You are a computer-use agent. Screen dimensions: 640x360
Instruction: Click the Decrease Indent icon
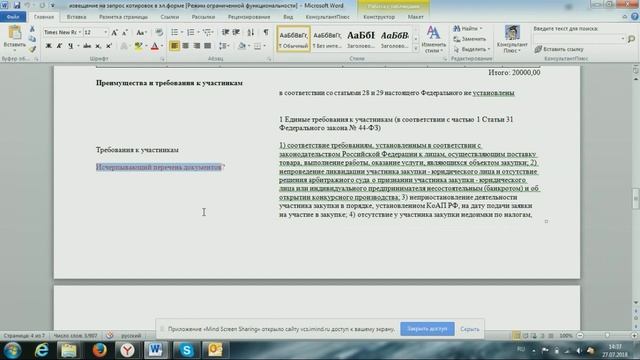tap(225, 32)
